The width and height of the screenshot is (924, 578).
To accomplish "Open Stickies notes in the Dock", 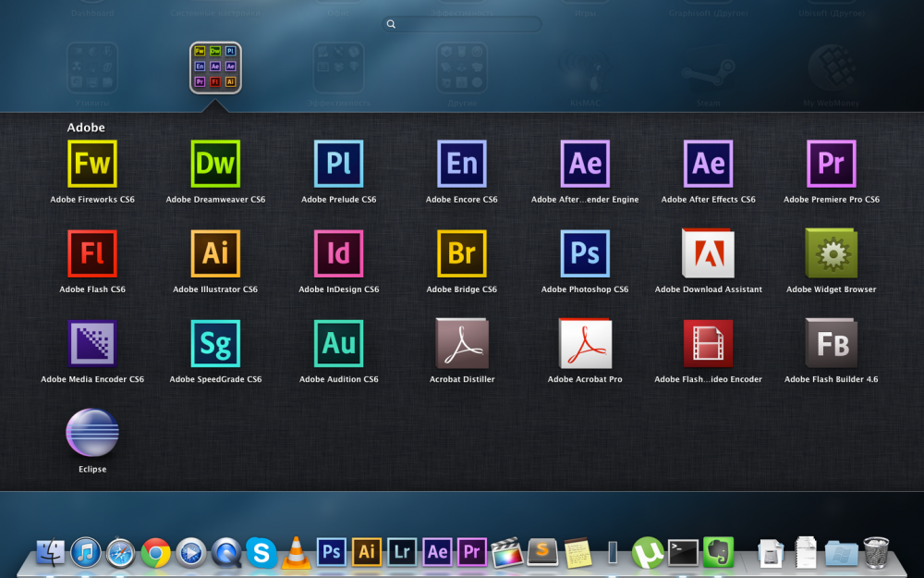I will (577, 553).
